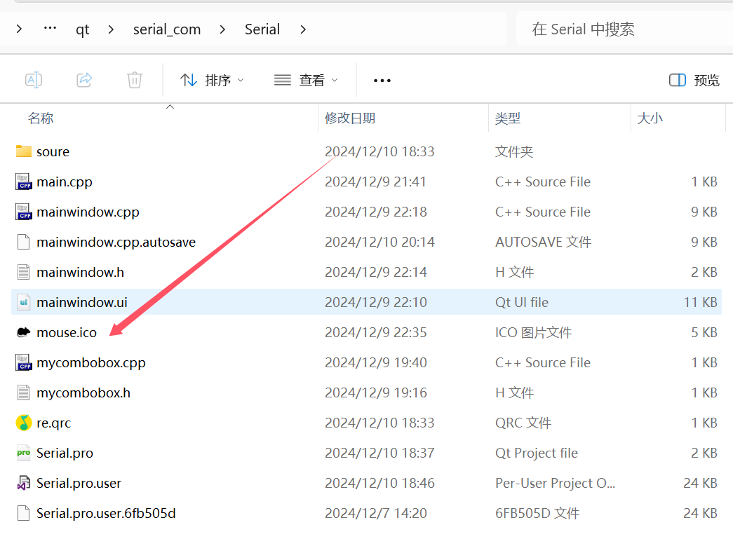
Task: Click the share icon in toolbar
Action: [84, 80]
